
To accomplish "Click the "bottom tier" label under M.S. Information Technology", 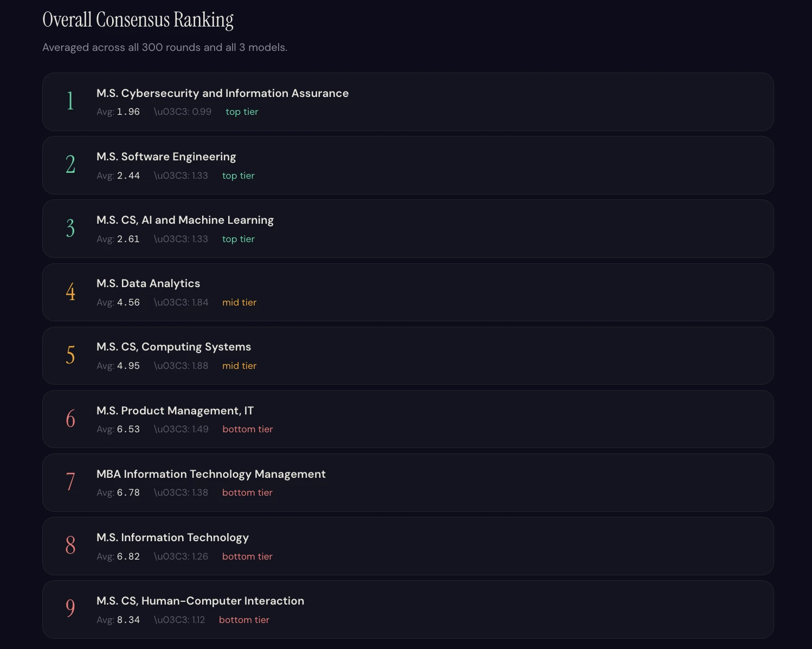I will (247, 556).
